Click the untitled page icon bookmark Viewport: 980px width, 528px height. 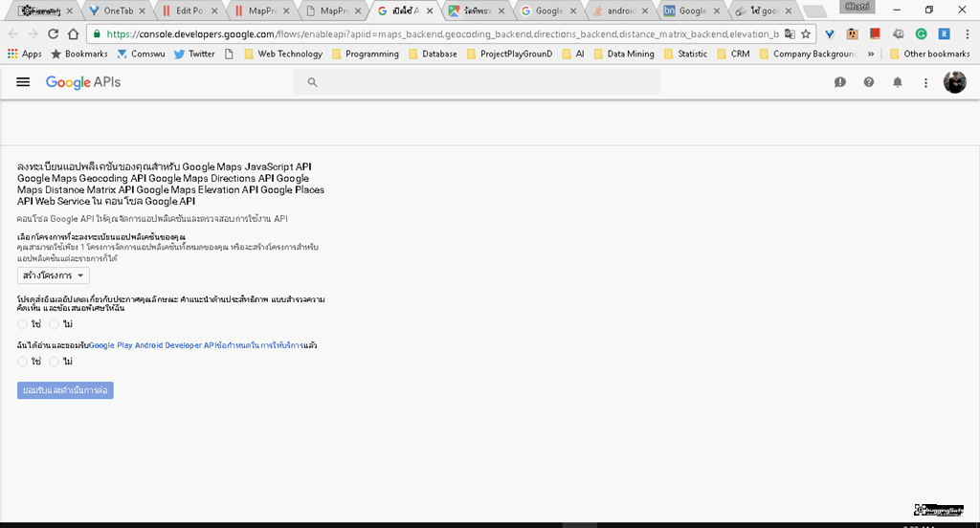(x=229, y=54)
